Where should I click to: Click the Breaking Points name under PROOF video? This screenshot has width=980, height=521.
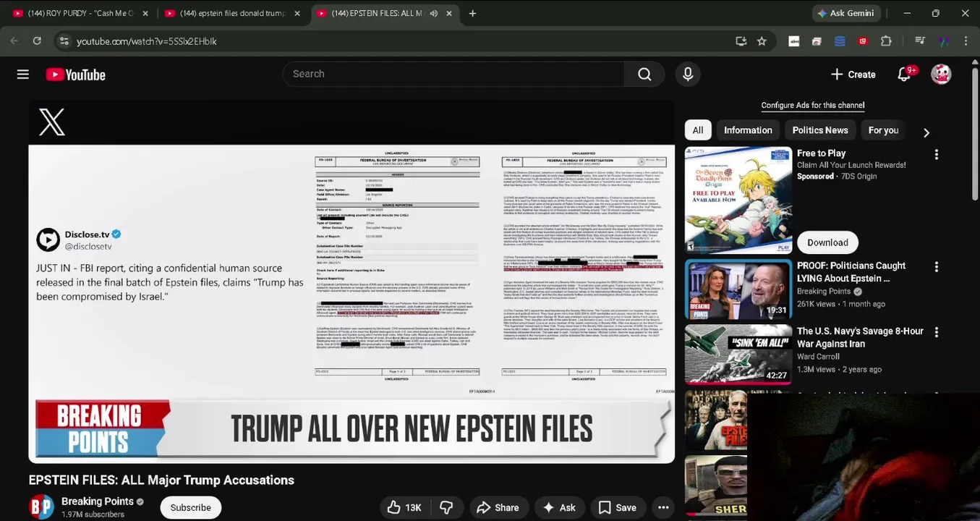(x=824, y=292)
